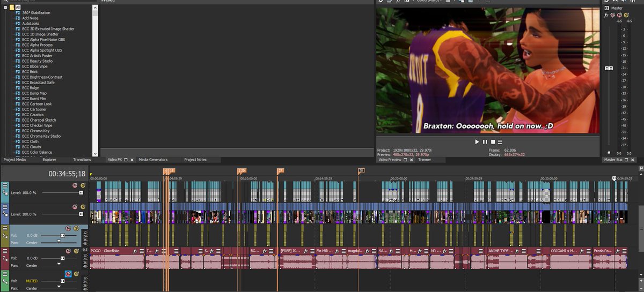
Task: Switch to Transitions tab
Action: click(82, 160)
